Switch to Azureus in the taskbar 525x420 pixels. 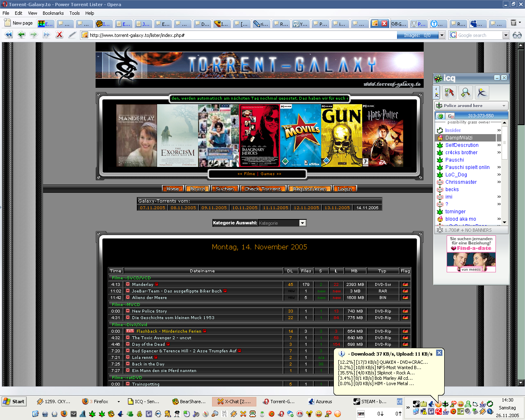tap(324, 402)
